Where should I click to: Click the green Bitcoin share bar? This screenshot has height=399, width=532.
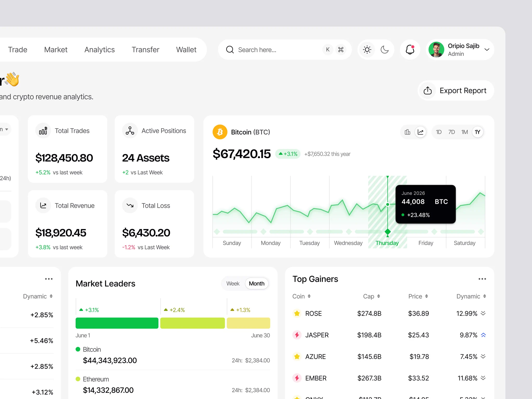pos(117,323)
